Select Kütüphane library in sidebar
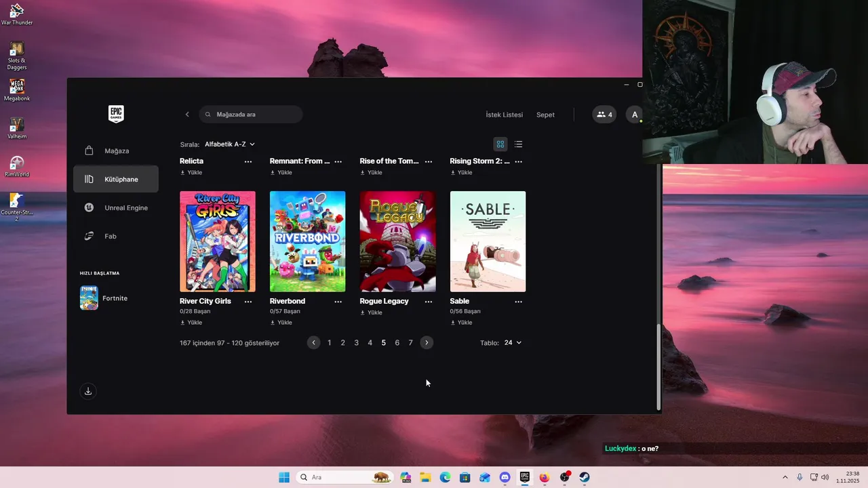 pyautogui.click(x=116, y=179)
